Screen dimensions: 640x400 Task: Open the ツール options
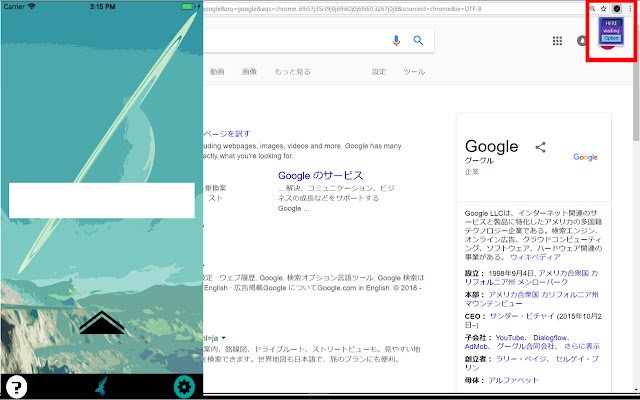(x=414, y=71)
